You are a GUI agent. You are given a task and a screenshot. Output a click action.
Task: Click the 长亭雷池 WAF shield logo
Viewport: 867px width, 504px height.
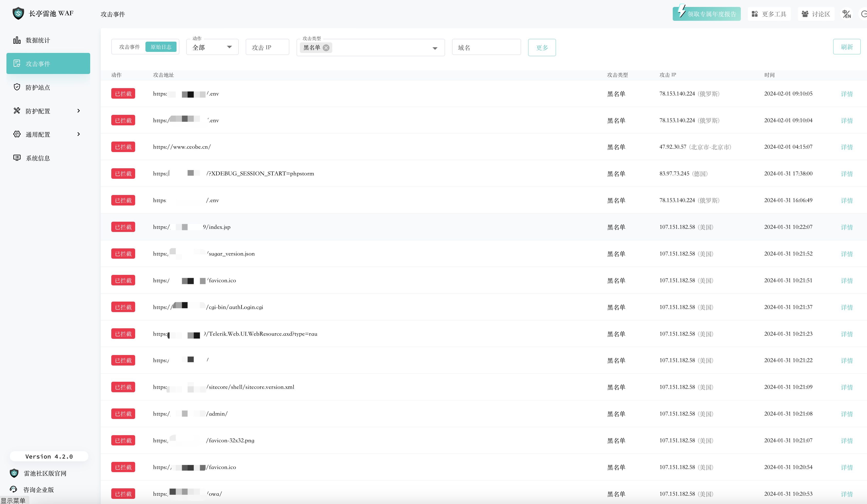tap(18, 13)
